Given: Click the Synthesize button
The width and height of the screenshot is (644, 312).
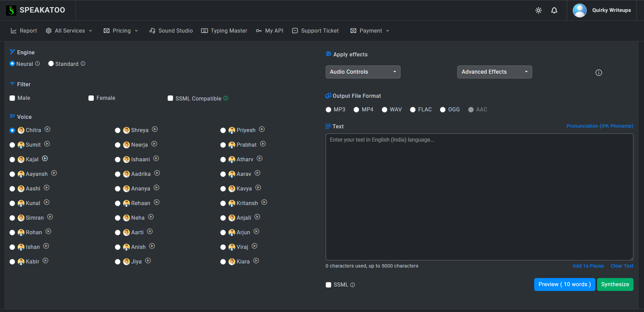Looking at the screenshot, I should click(x=615, y=285).
